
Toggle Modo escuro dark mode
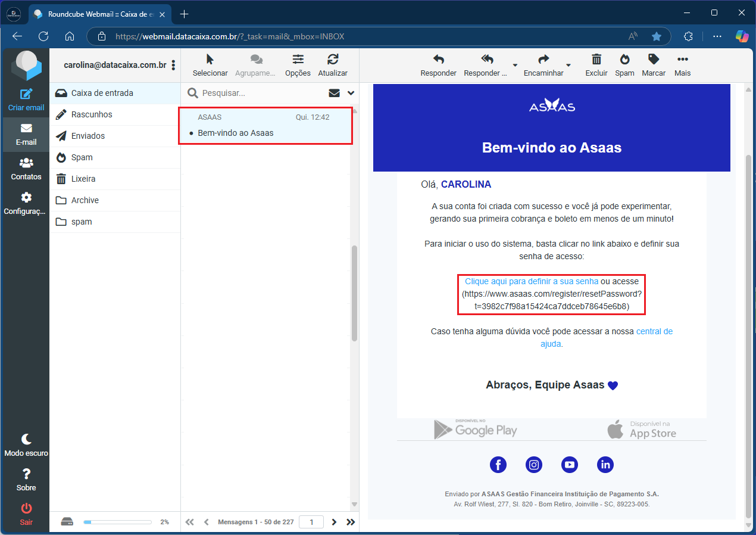(x=26, y=439)
